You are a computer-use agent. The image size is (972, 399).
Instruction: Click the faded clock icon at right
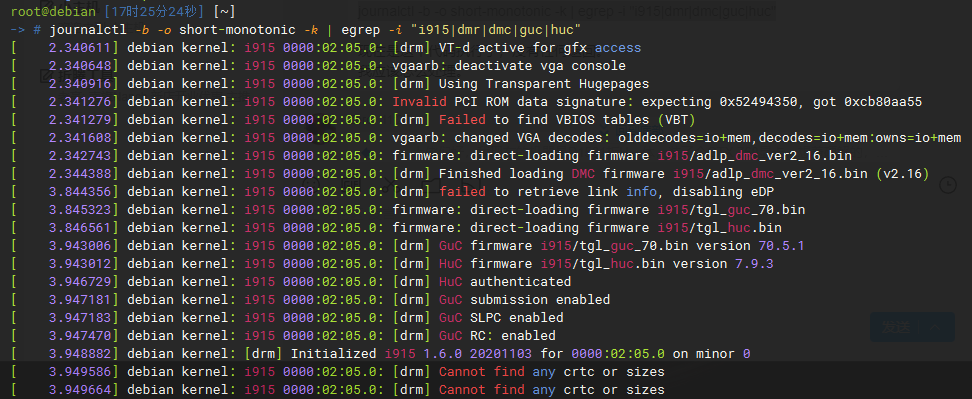coord(947,185)
